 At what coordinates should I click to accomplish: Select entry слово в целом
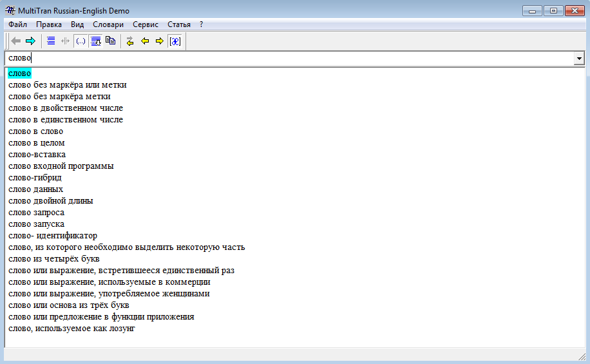[x=37, y=142]
